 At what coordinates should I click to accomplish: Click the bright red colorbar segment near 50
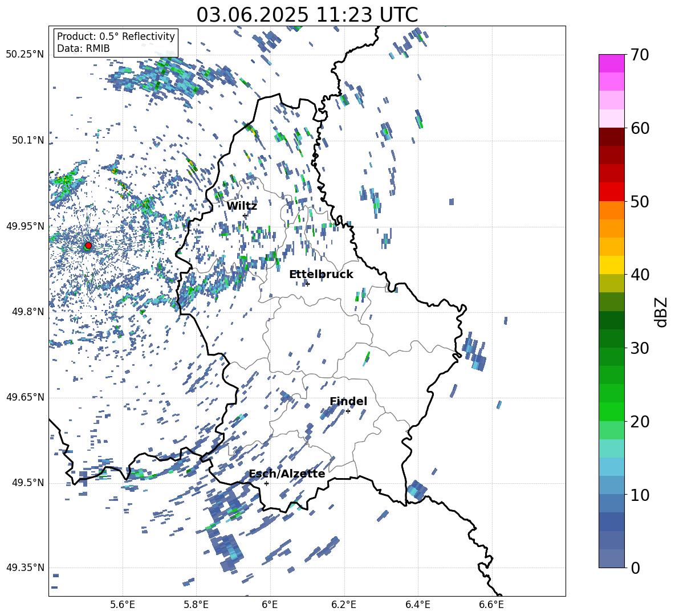pos(611,192)
